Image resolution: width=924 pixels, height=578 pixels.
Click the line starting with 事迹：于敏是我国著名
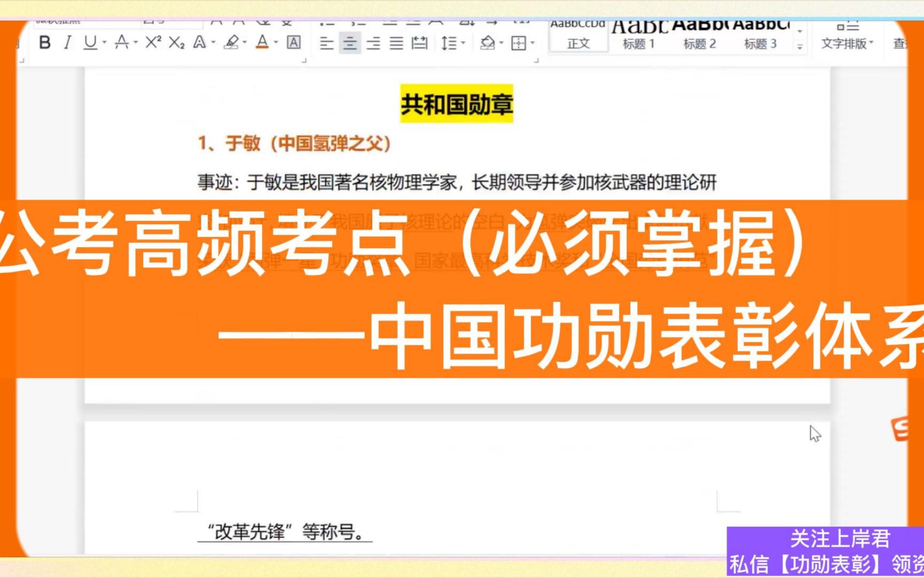[457, 183]
